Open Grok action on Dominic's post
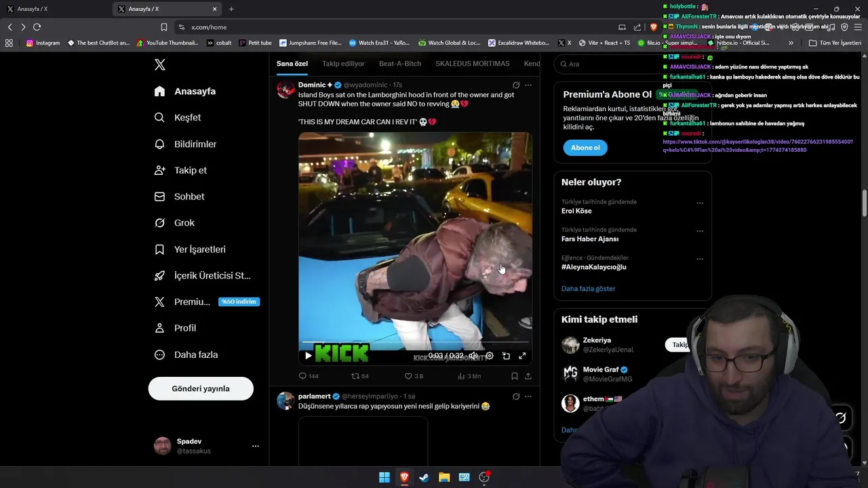868x488 pixels. 516,85
